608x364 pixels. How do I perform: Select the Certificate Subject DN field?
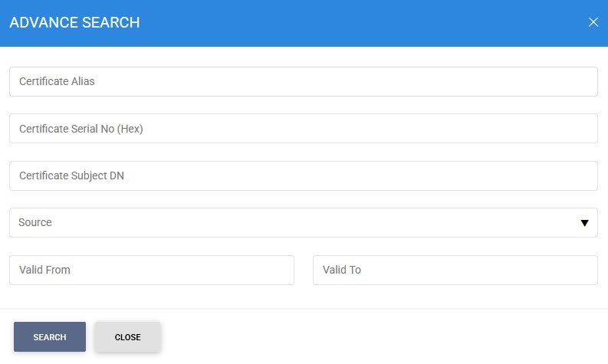303,175
